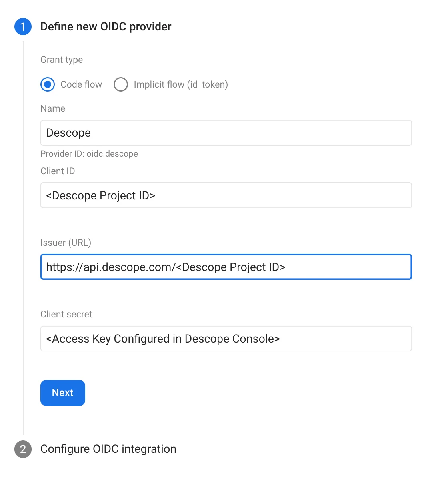448x486 pixels.
Task: Select the Provider ID: oidc.descope text
Action: (x=89, y=153)
